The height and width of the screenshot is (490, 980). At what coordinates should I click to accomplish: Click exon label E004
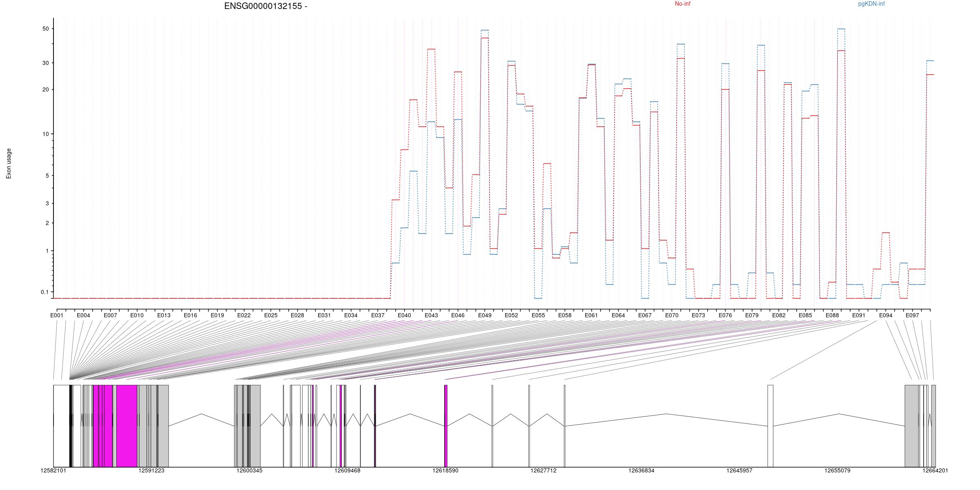click(83, 315)
